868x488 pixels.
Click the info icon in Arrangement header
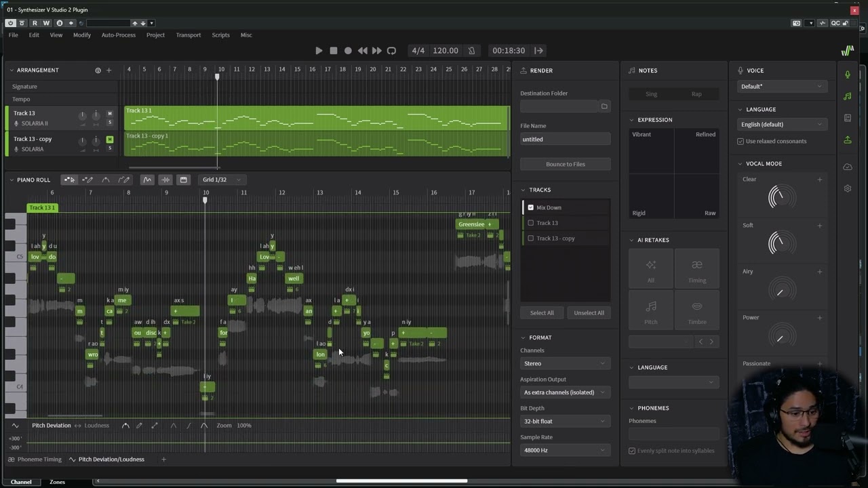pyautogui.click(x=98, y=70)
